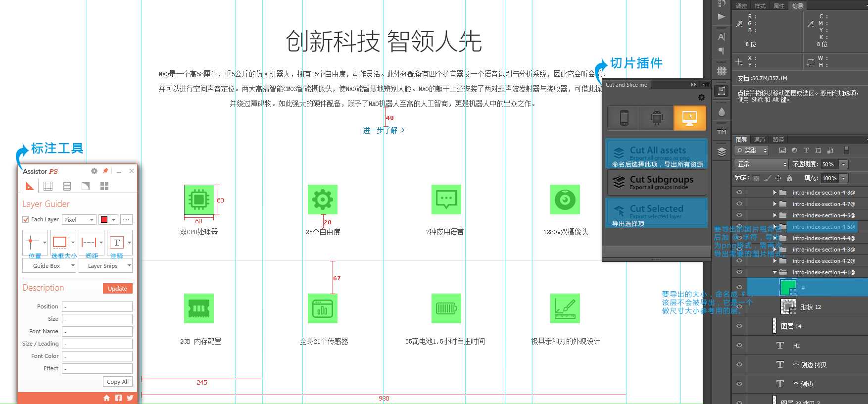868x404 pixels.
Task: Click the text annotation marking tool
Action: tap(117, 242)
